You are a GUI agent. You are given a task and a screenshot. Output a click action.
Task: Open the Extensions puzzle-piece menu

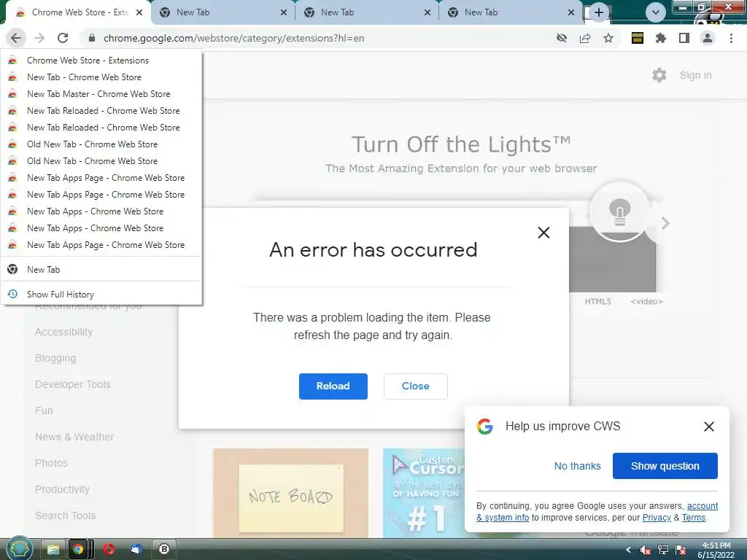661,38
